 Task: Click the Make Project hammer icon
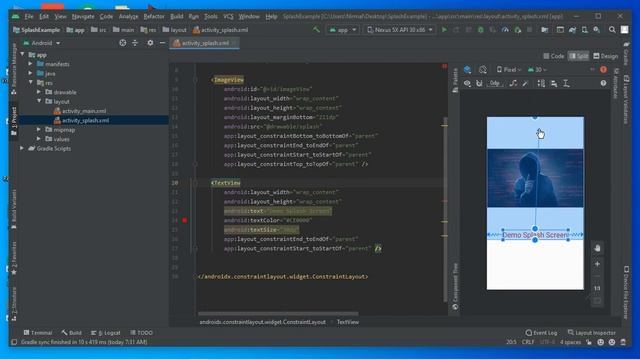click(316, 29)
